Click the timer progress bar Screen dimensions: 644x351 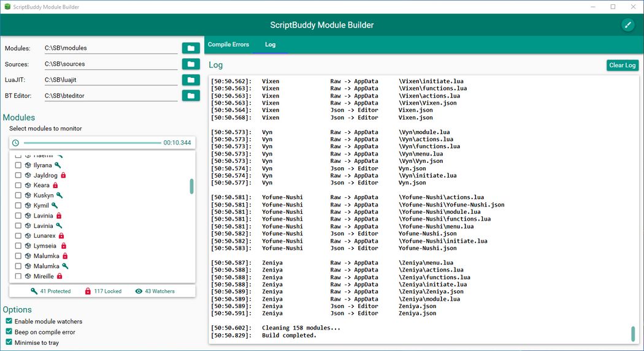(x=92, y=143)
